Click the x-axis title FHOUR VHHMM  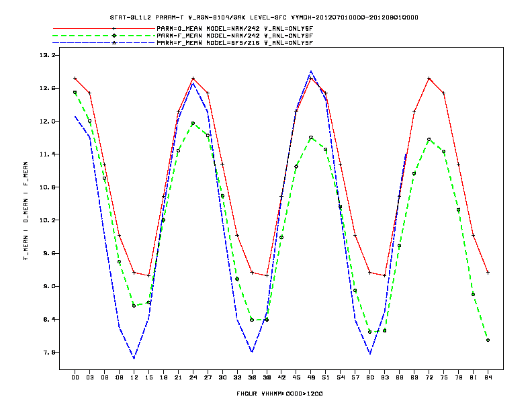(x=279, y=394)
